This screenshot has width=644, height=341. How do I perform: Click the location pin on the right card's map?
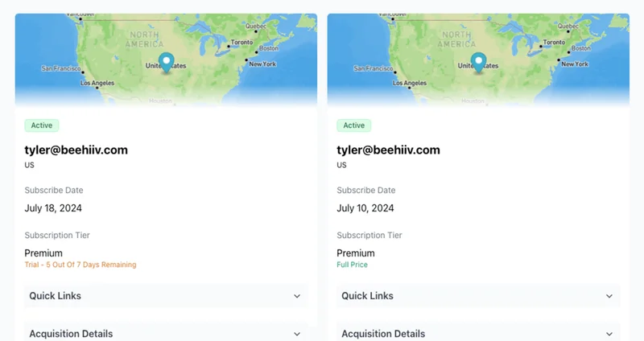coord(478,62)
